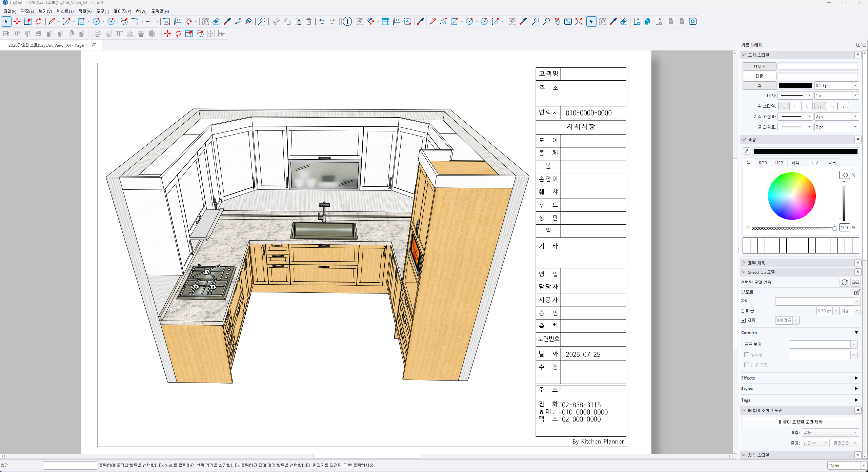
Task: Open the 텍스트(T) menu
Action: 65,11
